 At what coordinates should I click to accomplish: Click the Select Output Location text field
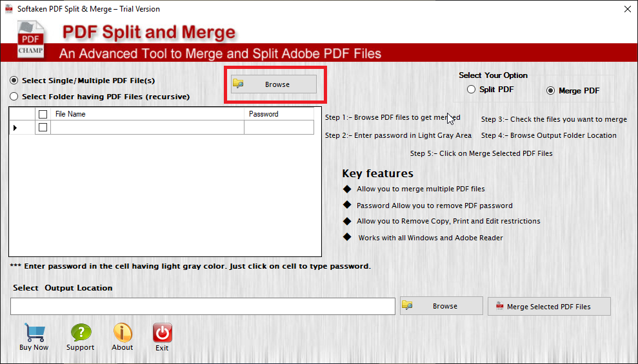pos(203,306)
